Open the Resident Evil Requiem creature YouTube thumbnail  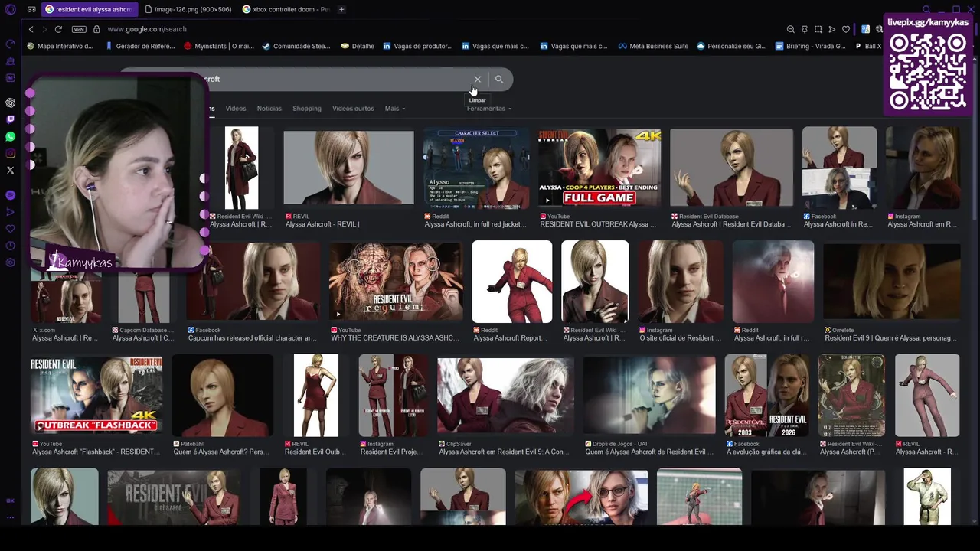click(x=396, y=282)
